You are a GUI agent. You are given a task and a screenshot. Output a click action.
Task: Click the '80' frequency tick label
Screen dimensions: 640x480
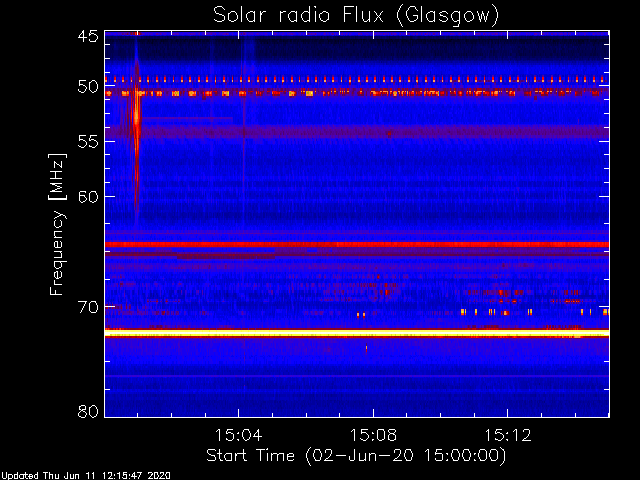coord(88,411)
